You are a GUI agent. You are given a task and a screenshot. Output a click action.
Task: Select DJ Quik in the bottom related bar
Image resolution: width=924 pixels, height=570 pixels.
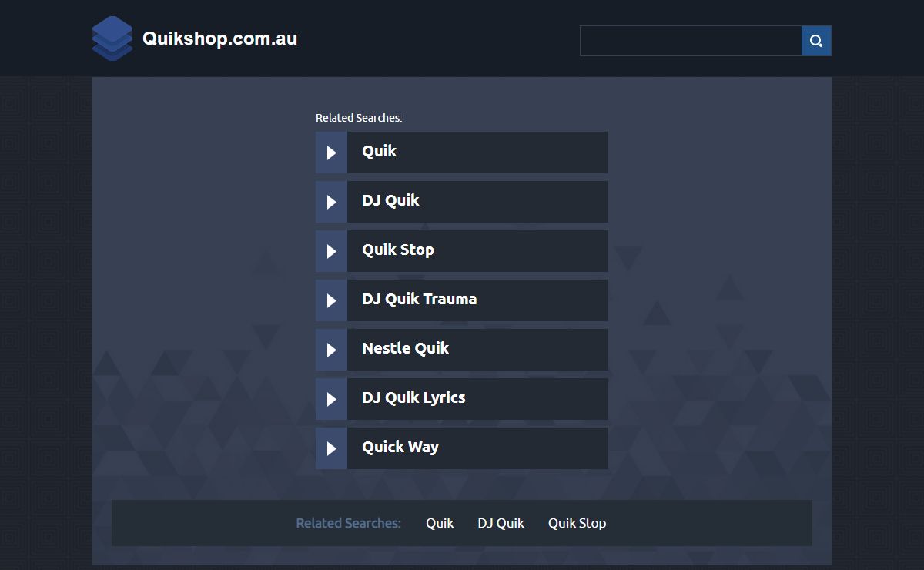(x=500, y=523)
